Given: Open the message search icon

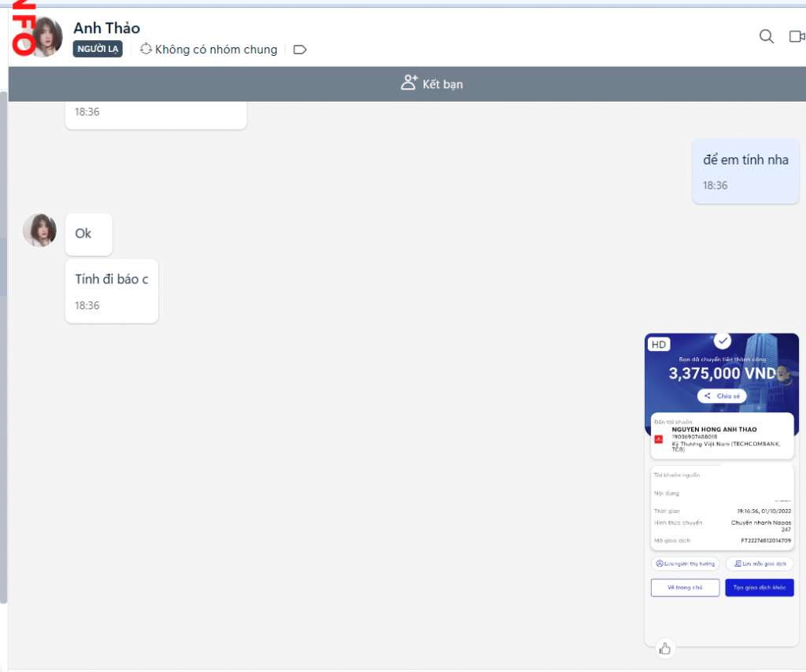Looking at the screenshot, I should [x=766, y=36].
